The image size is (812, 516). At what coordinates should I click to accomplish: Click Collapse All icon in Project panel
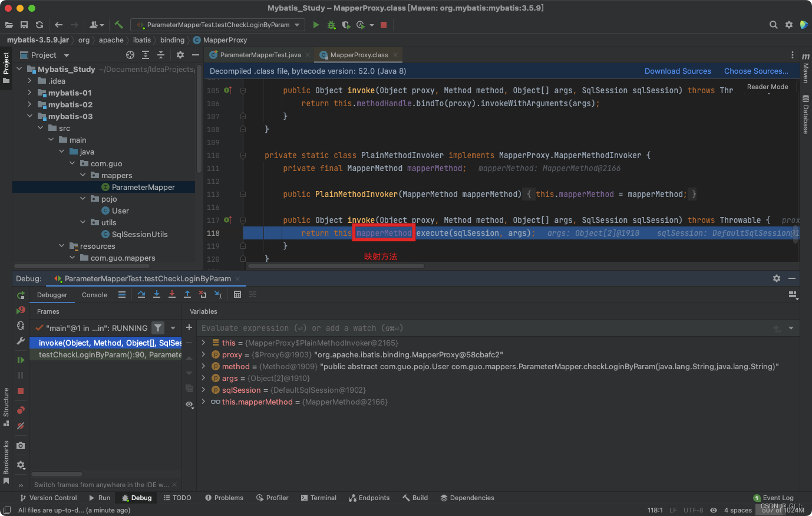pos(161,55)
